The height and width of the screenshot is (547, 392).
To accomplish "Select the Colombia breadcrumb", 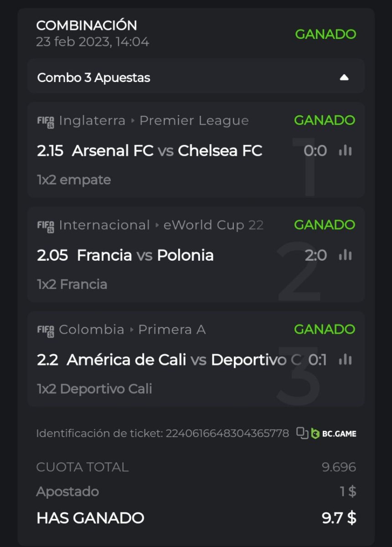I will [92, 330].
